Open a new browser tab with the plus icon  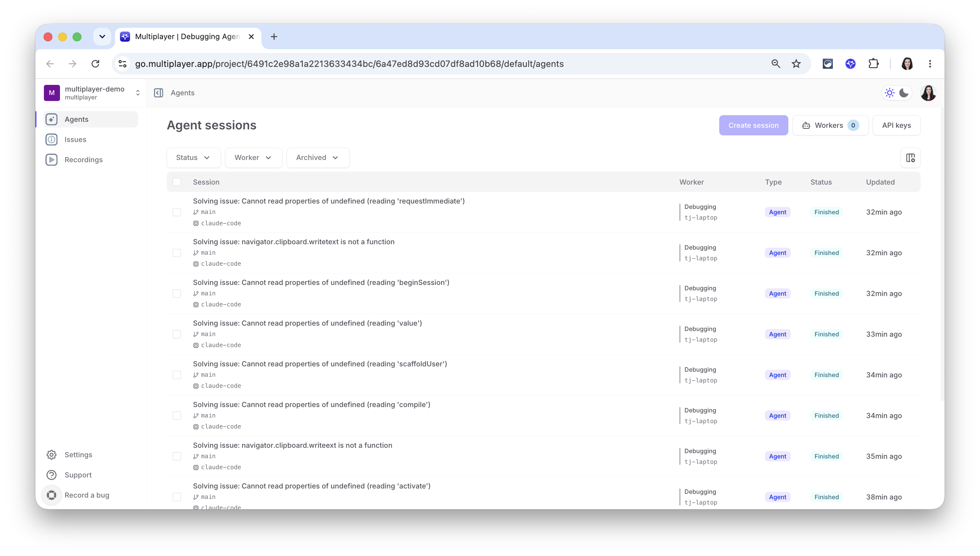tap(274, 37)
